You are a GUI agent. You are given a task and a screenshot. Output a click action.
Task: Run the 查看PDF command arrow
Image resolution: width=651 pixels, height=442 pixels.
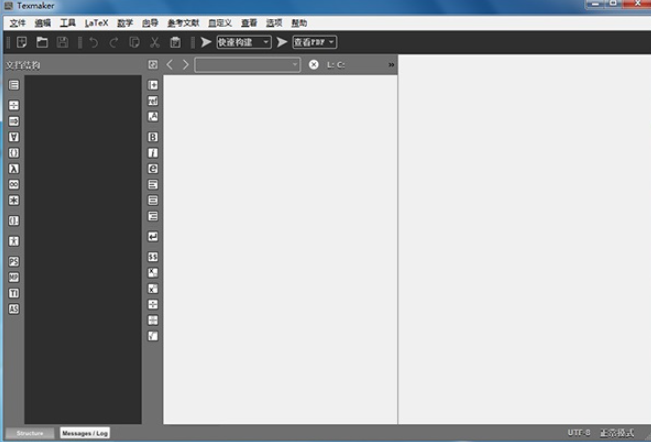point(282,42)
